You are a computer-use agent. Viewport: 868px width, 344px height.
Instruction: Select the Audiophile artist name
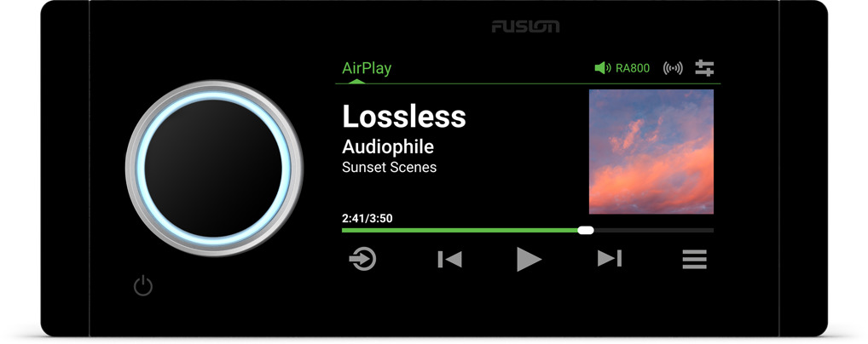[x=388, y=147]
